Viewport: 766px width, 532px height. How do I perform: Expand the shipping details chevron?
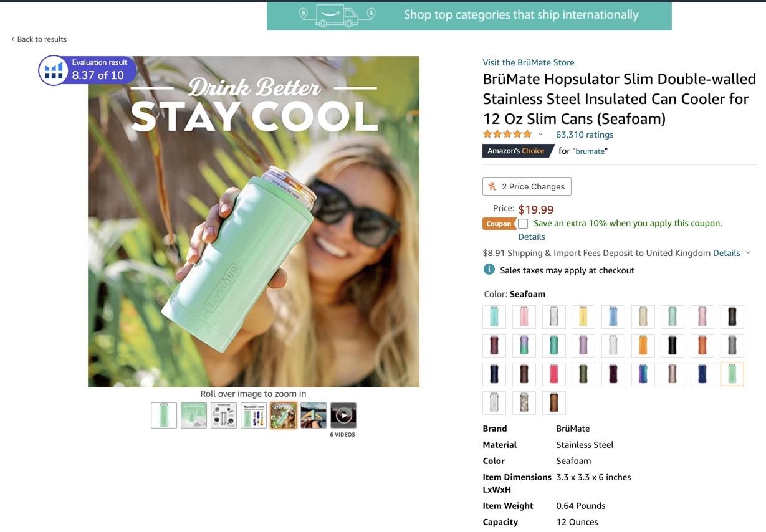pos(748,253)
